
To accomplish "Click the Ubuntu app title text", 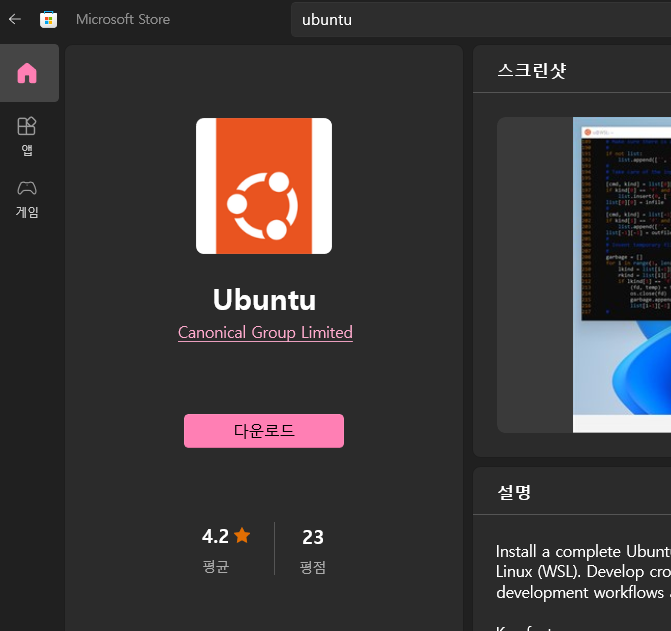I will [264, 299].
